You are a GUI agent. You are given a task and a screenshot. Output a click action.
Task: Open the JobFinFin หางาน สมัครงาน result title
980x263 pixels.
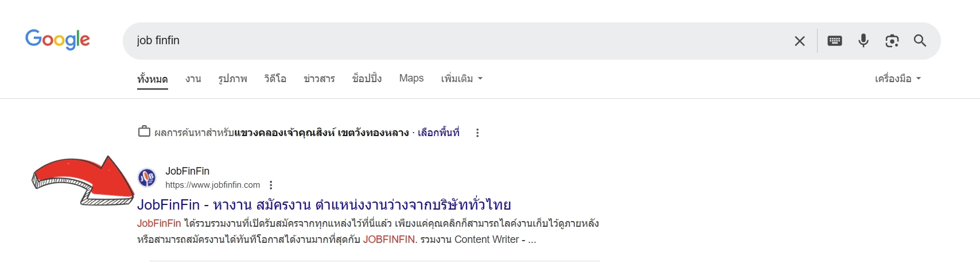(x=324, y=204)
